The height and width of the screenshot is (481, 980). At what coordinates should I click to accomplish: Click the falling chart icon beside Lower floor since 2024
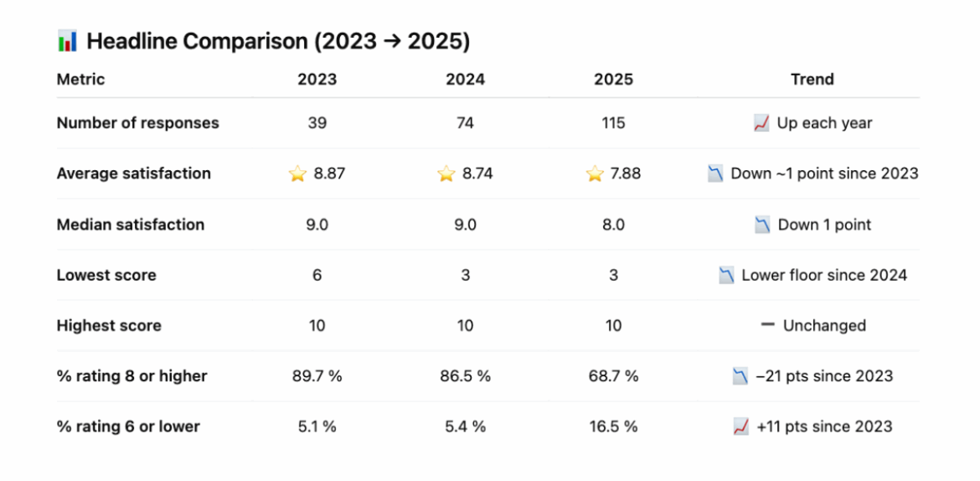point(726,276)
